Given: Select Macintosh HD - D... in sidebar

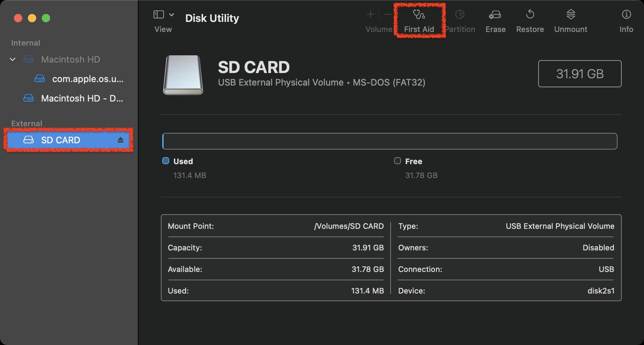Looking at the screenshot, I should pyautogui.click(x=82, y=98).
